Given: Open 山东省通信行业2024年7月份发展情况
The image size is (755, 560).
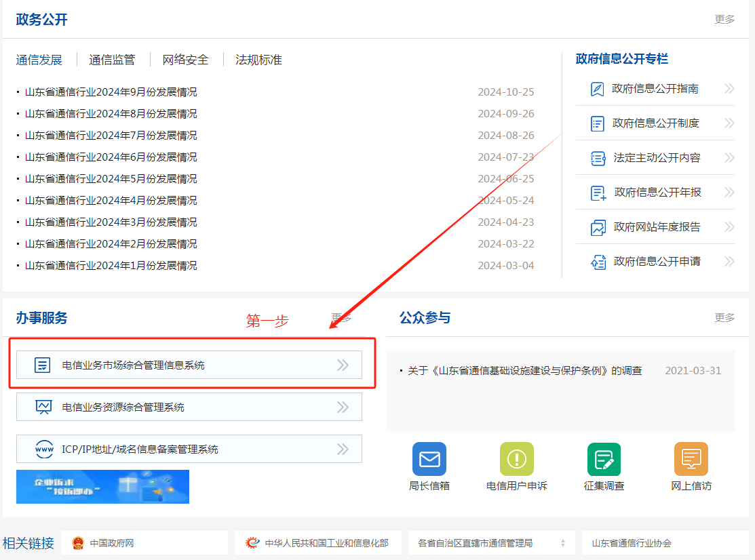Looking at the screenshot, I should (x=111, y=135).
